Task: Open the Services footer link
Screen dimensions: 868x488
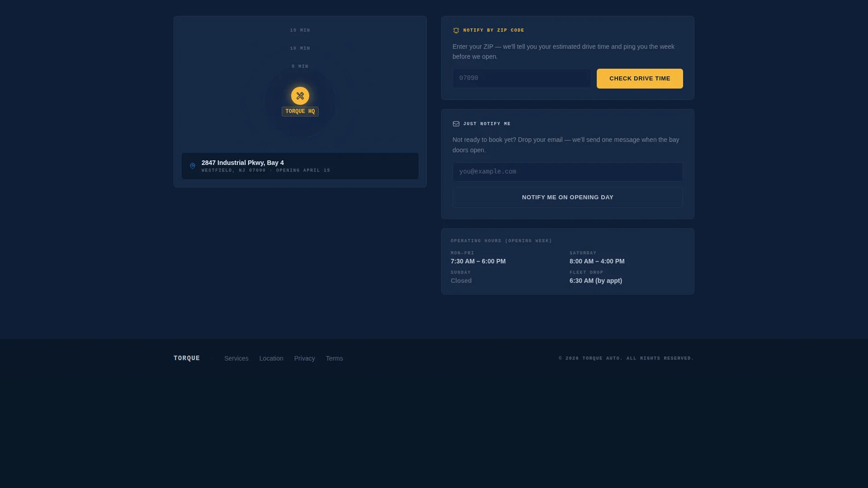Action: pos(236,358)
